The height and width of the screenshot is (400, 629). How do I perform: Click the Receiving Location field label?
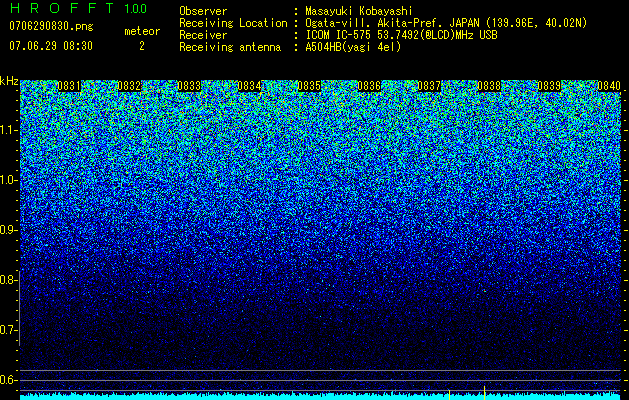(233, 23)
